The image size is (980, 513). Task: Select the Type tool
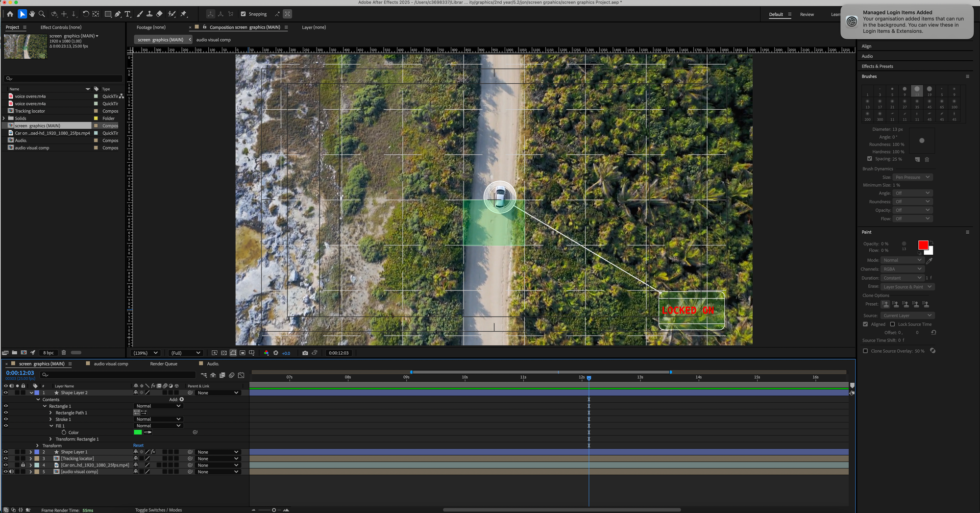(127, 14)
